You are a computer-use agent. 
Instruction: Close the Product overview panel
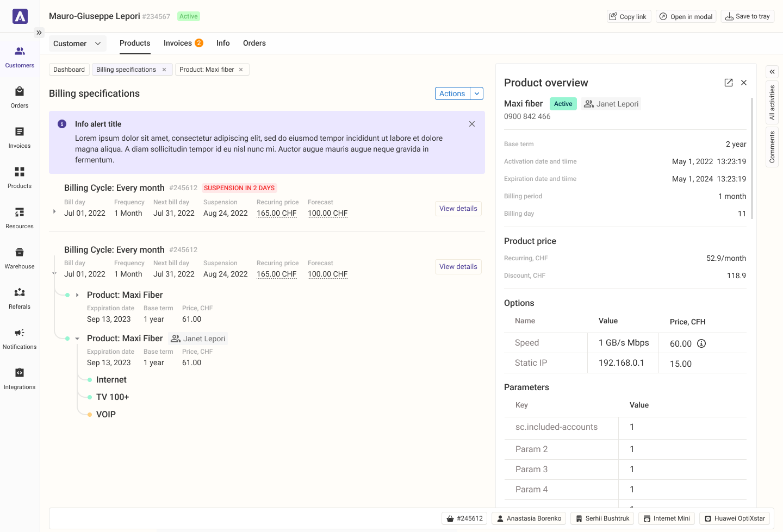[744, 83]
